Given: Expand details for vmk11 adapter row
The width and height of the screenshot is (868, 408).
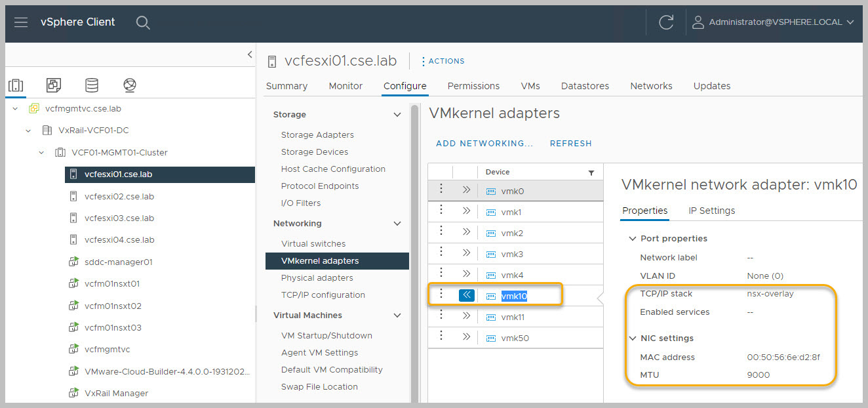Looking at the screenshot, I should point(466,316).
